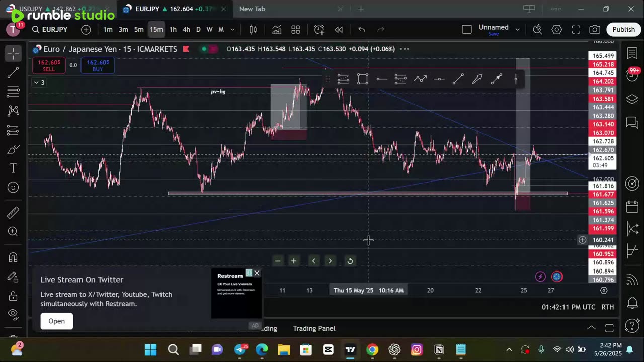Switch to the 1h timeframe

173,30
